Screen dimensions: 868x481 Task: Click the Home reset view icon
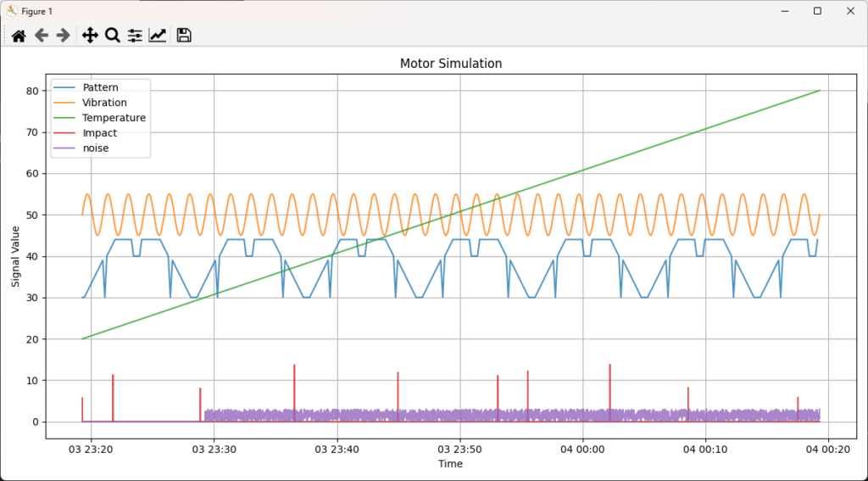coord(18,35)
